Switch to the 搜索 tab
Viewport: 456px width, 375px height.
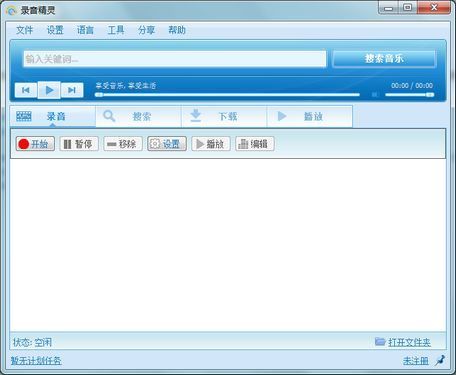click(139, 116)
